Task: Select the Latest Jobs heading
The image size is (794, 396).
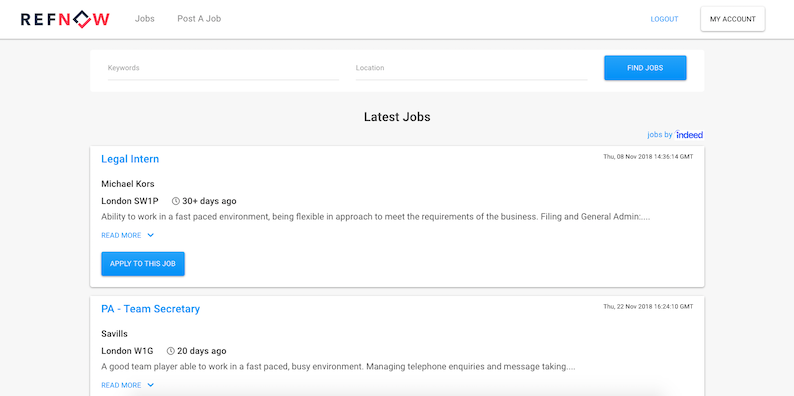Action: 397,117
